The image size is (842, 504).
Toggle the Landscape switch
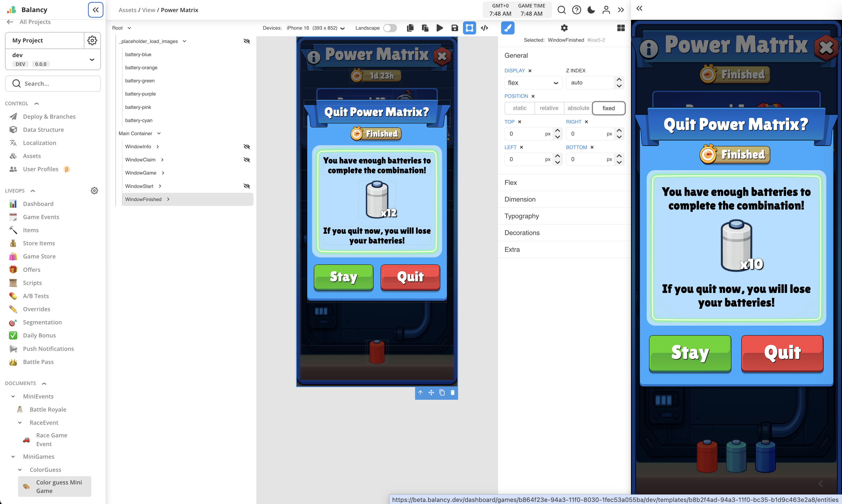tap(390, 28)
